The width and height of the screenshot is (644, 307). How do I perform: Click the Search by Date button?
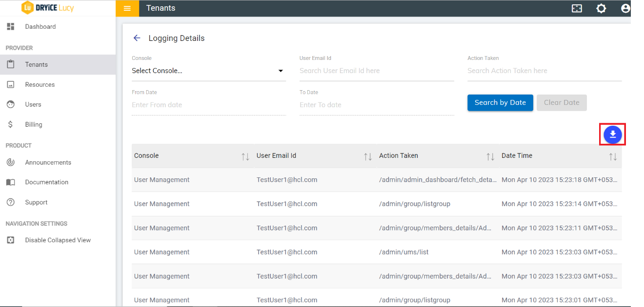point(500,102)
